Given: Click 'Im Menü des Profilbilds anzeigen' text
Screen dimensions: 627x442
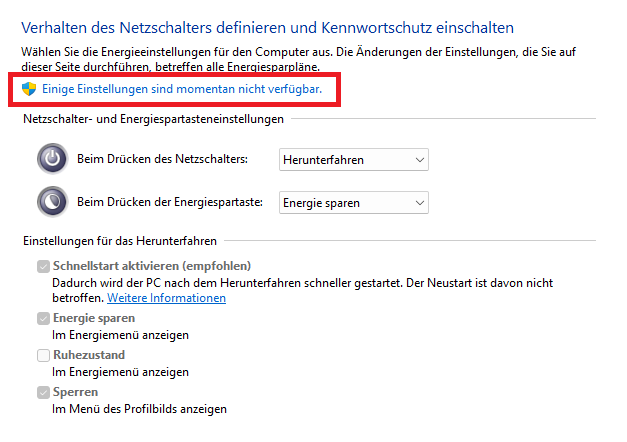Looking at the screenshot, I should point(139,408).
